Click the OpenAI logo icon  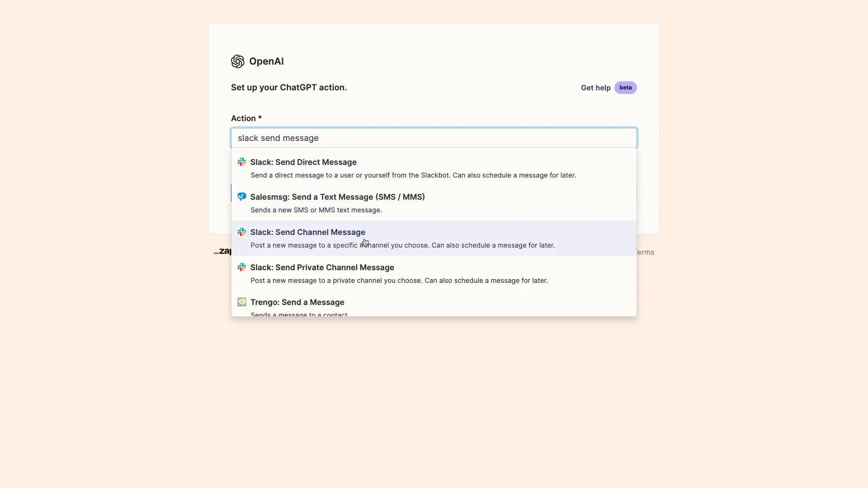238,61
